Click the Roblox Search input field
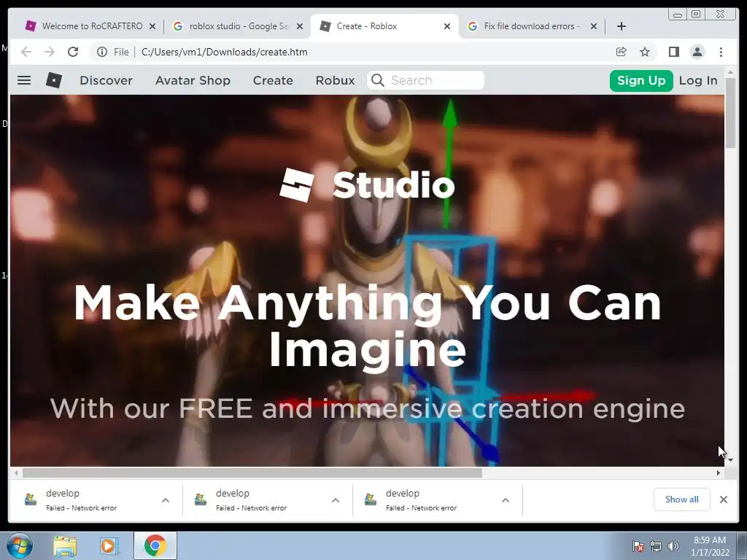Viewport: 747px width, 560px height. pyautogui.click(x=425, y=80)
